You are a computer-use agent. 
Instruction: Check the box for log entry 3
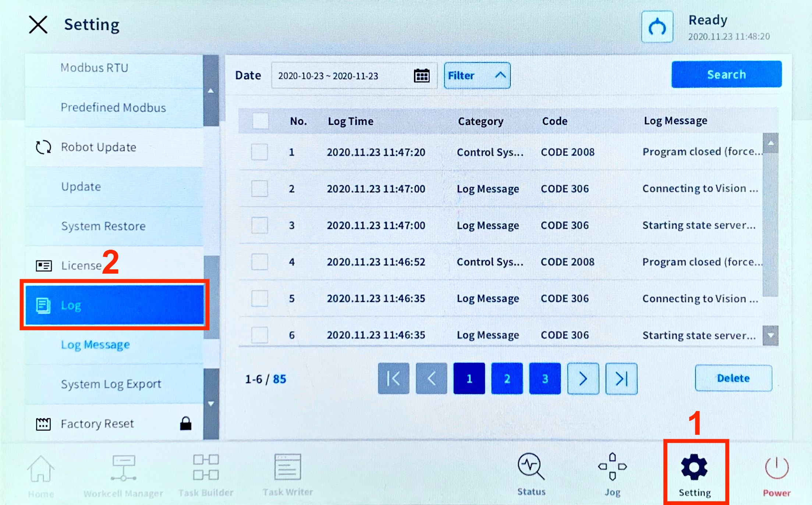pos(259,225)
